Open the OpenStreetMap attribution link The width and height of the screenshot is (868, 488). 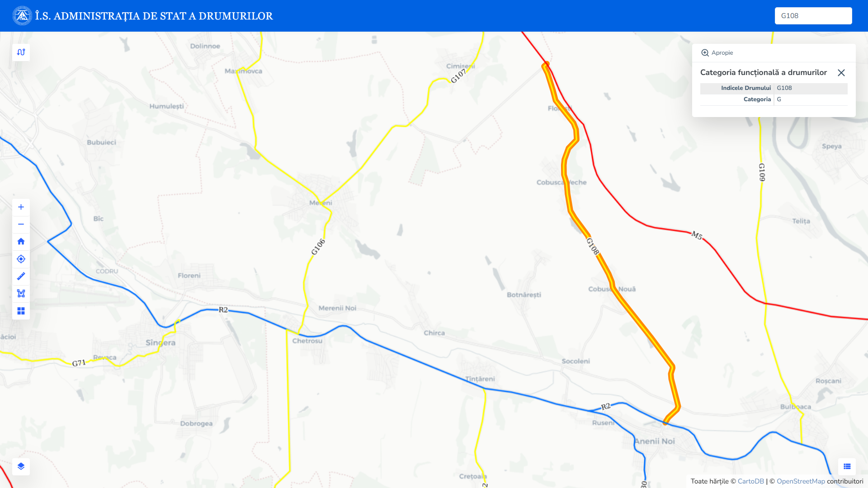pos(801,481)
